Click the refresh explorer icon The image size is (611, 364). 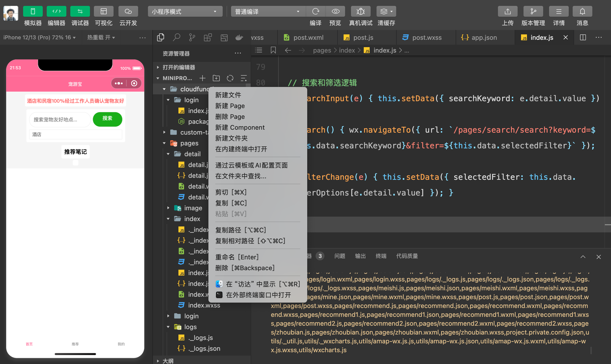230,78
